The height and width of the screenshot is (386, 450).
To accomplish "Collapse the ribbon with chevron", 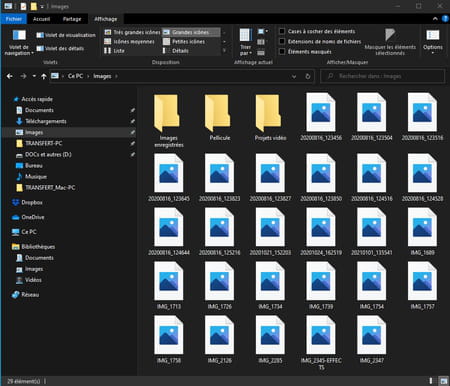I will coord(435,19).
